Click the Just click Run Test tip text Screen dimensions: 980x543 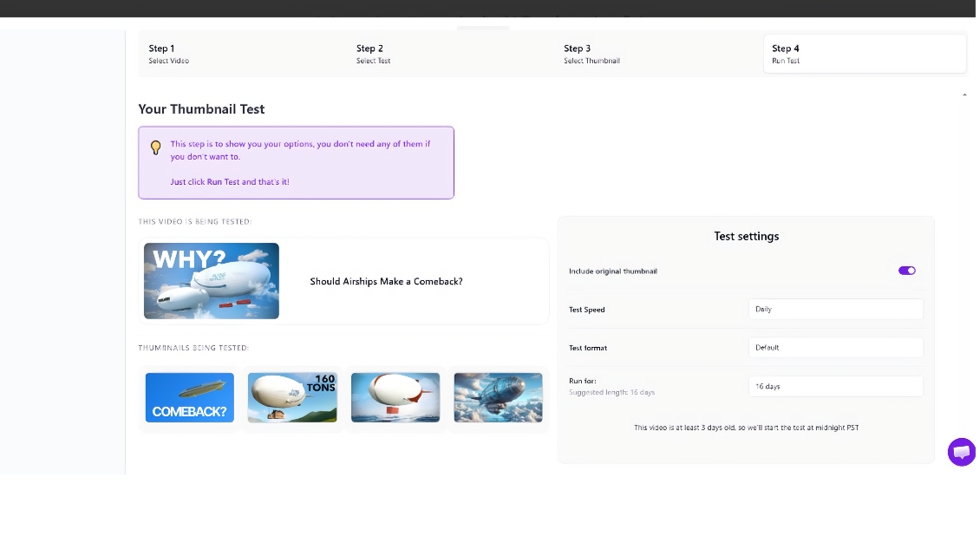[x=230, y=182]
